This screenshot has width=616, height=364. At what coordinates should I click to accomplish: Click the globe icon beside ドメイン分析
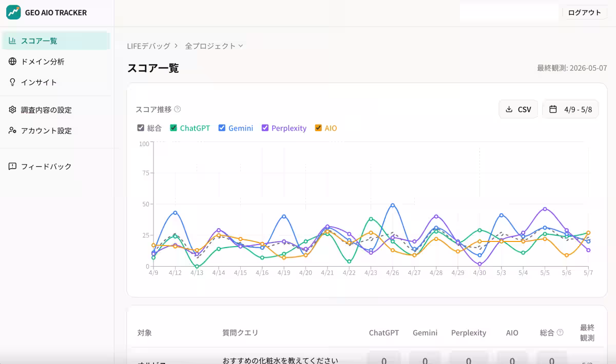12,62
